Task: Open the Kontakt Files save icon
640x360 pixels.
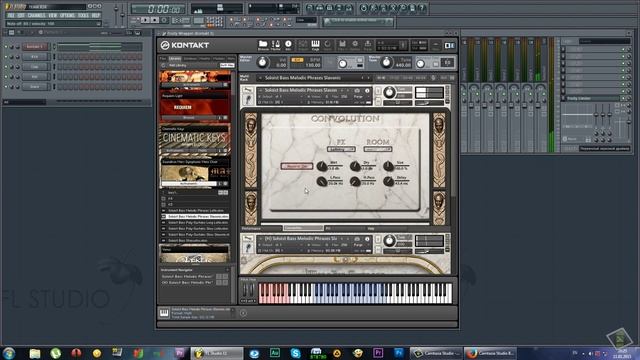Action: point(342,45)
